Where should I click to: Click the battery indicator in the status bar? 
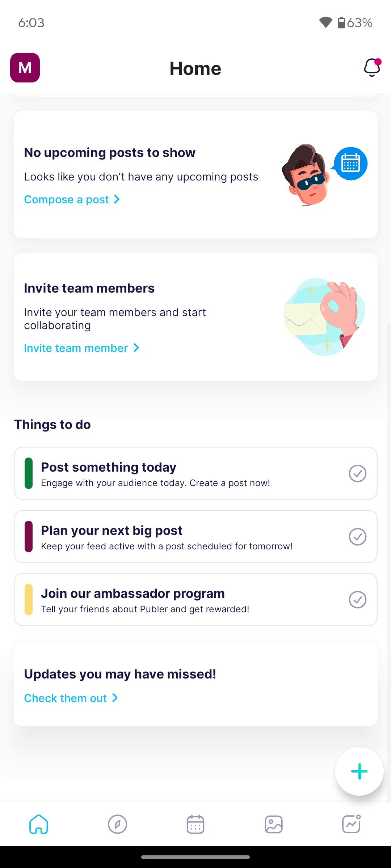tap(342, 22)
